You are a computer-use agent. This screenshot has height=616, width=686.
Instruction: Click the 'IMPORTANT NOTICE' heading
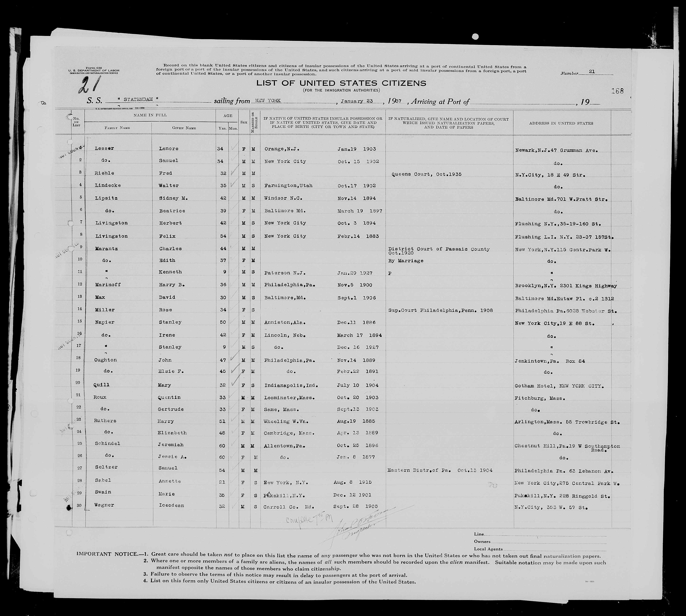[107, 554]
